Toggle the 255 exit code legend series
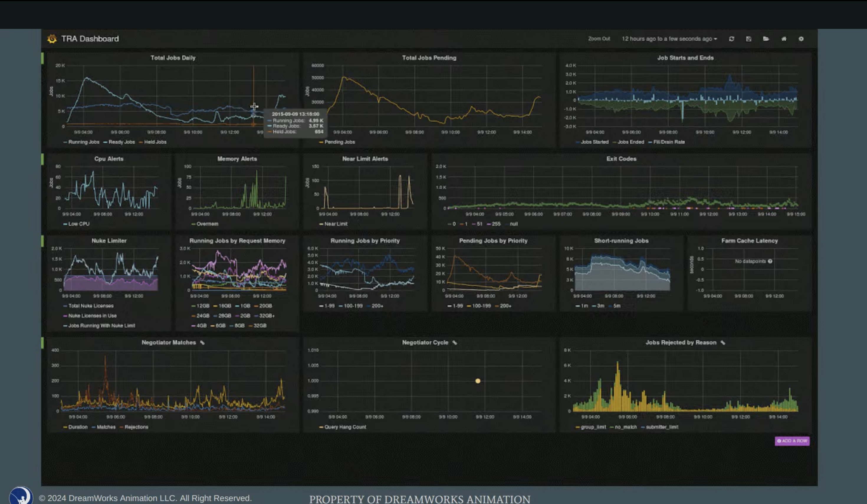This screenshot has width=867, height=504. point(496,224)
